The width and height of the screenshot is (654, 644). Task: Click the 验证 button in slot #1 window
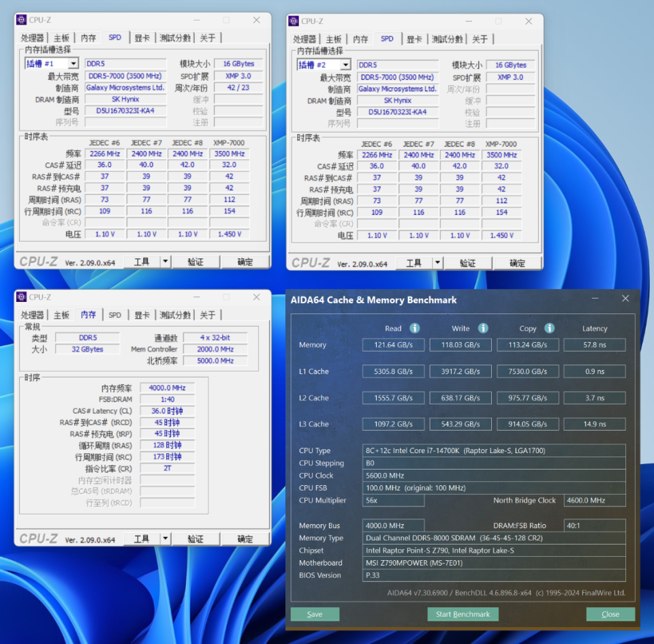click(196, 262)
